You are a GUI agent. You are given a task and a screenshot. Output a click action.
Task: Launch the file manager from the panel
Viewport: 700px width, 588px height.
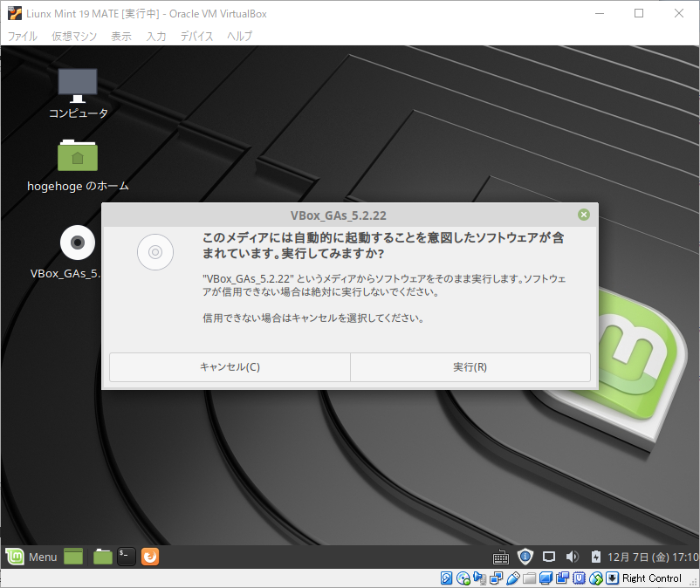[x=103, y=557]
